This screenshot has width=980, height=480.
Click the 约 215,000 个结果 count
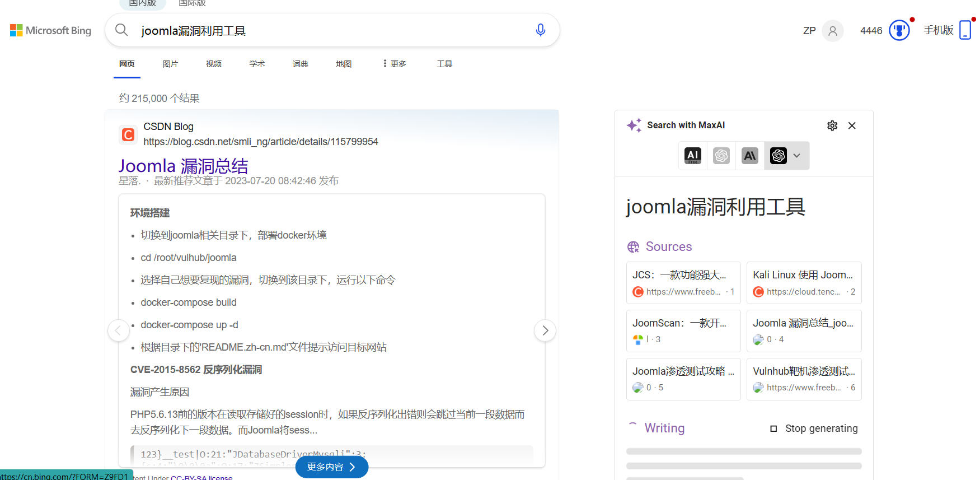pyautogui.click(x=160, y=99)
